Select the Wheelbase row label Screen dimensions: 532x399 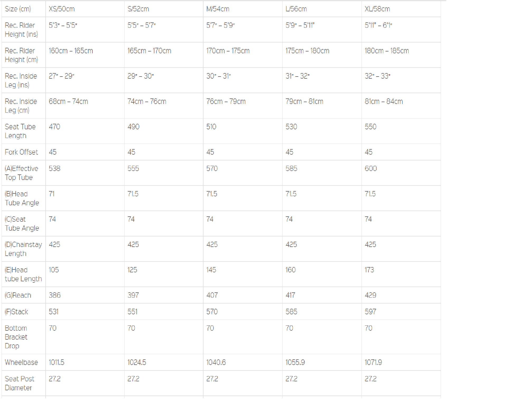(21, 362)
